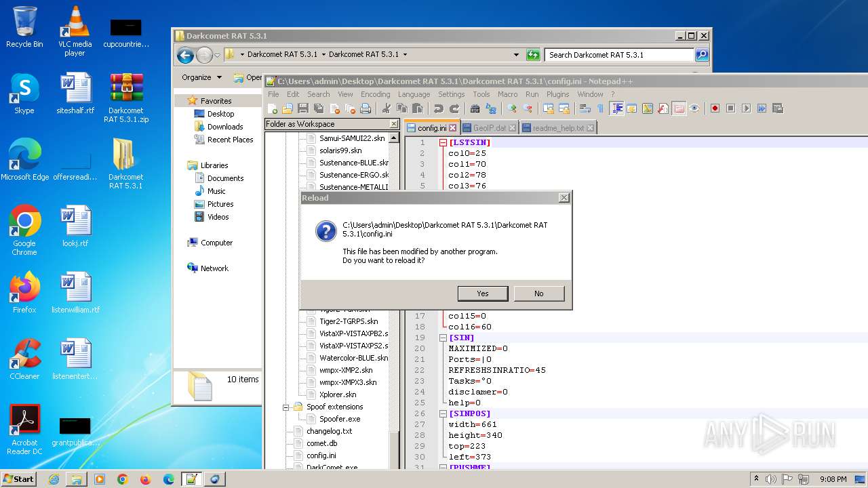The image size is (868, 488).
Task: Click the Cut scissors icon
Action: click(x=386, y=108)
